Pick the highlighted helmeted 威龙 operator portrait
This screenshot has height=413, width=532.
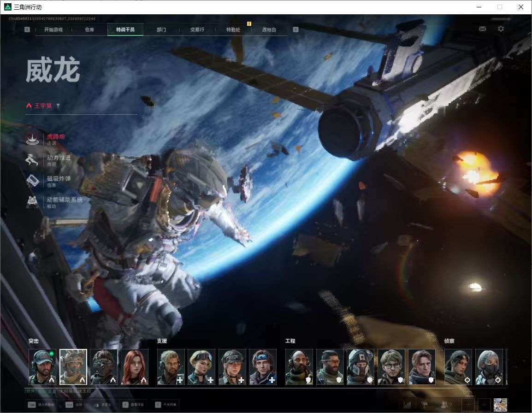click(x=73, y=367)
